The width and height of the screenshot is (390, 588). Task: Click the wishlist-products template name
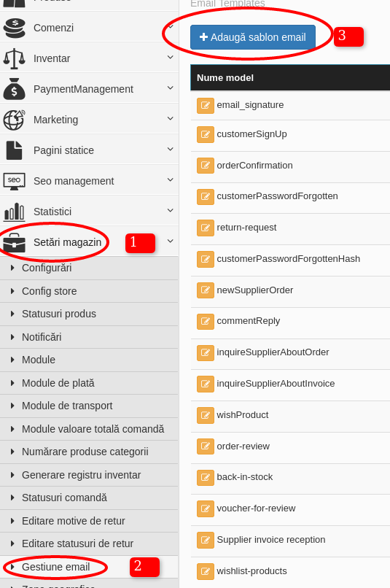(x=251, y=571)
